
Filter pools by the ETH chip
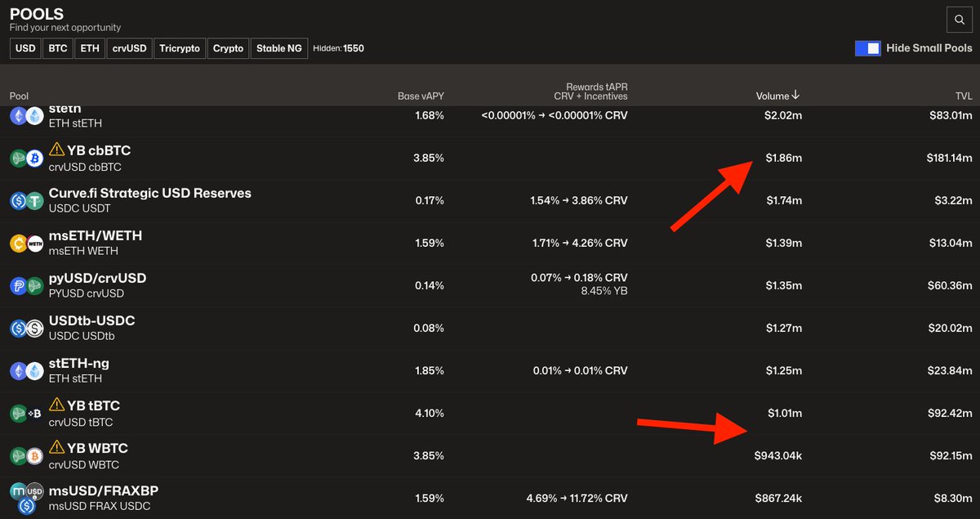tap(90, 48)
